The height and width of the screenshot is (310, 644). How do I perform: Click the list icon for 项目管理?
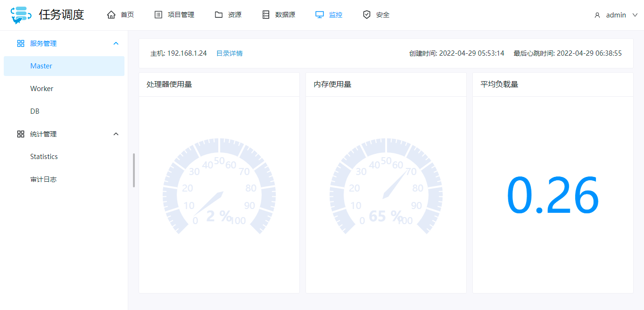click(158, 15)
